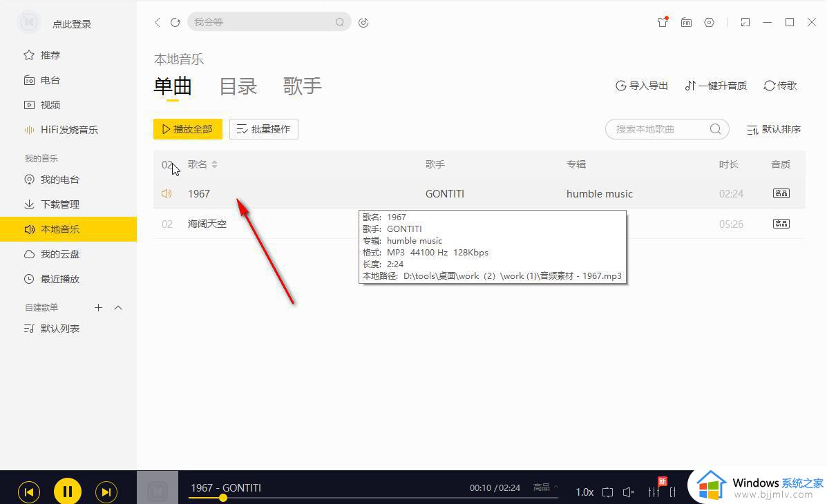Go back with the left arrow

[x=157, y=22]
